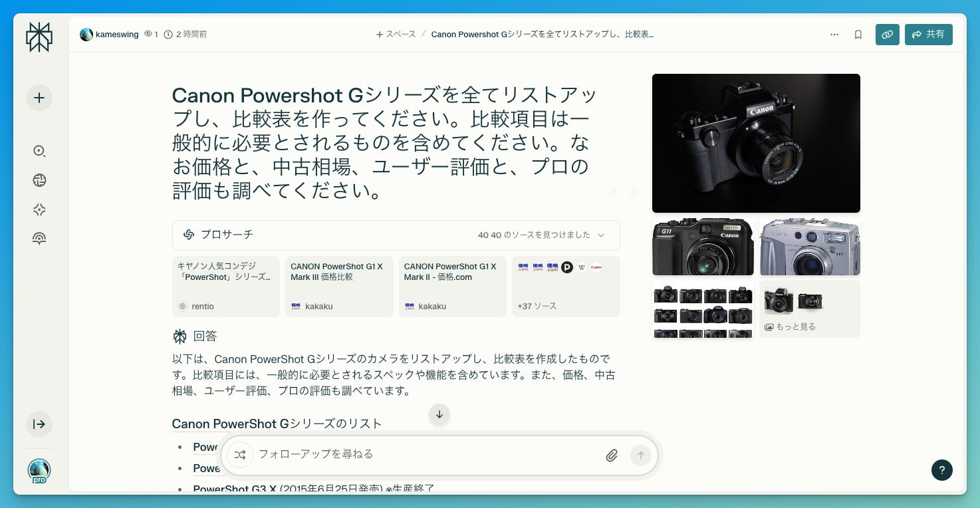Screen dimensions: 980x508
Task: Open G1 X Mark III kakaku source
Action: 339,287
